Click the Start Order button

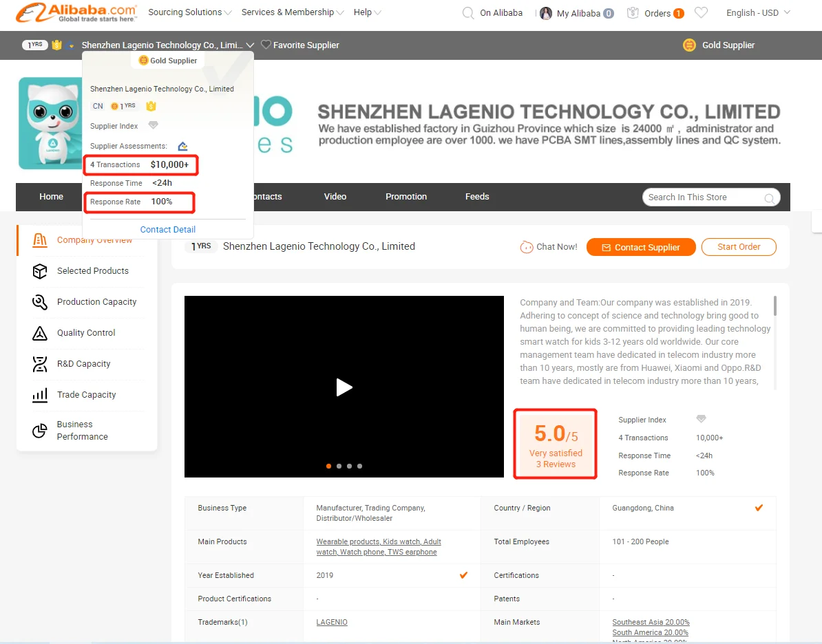[x=739, y=247]
